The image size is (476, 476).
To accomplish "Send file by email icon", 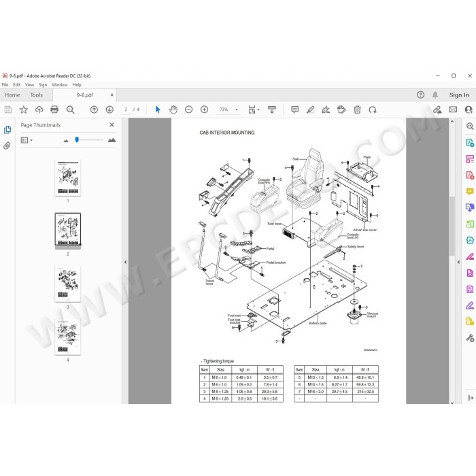I will click(x=453, y=109).
